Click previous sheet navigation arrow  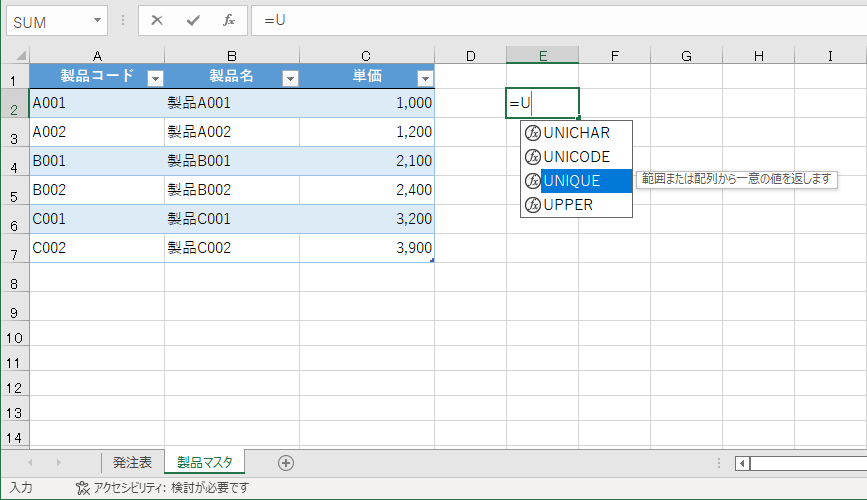(30, 462)
